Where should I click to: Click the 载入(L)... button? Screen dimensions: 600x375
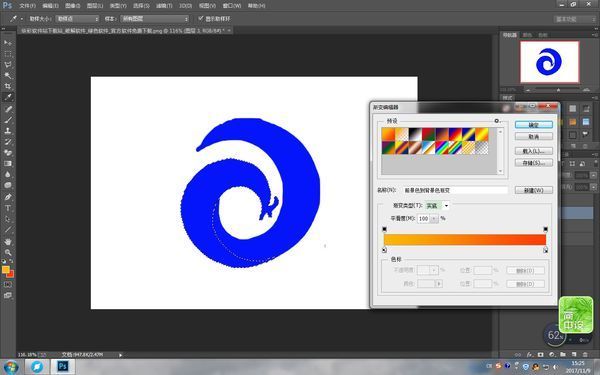coord(534,151)
